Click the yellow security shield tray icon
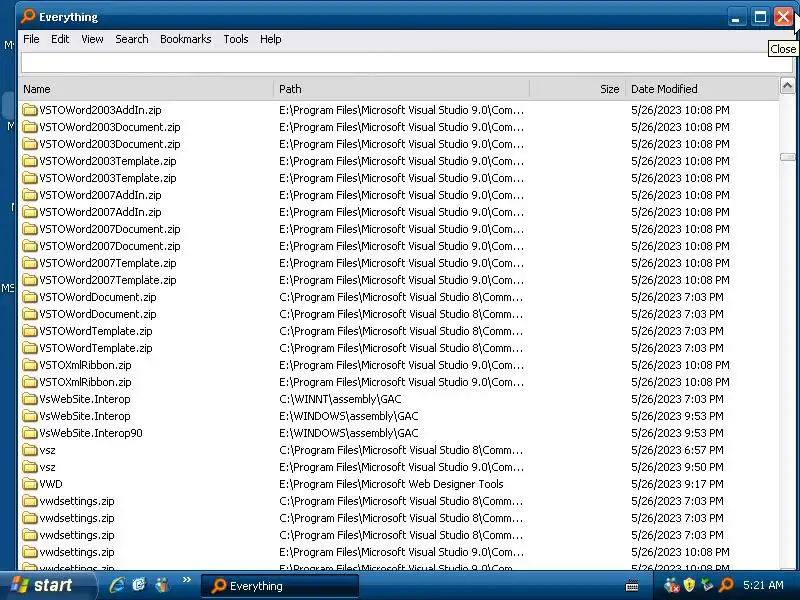 tap(689, 585)
